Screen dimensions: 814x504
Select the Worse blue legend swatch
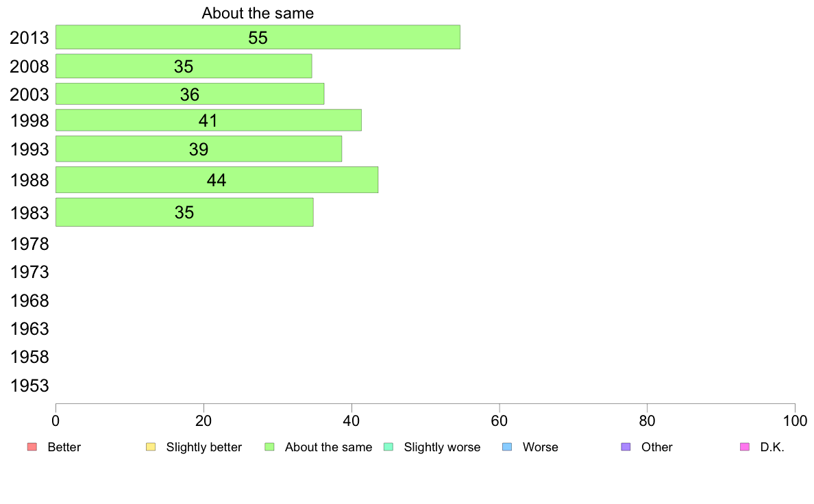point(507,447)
